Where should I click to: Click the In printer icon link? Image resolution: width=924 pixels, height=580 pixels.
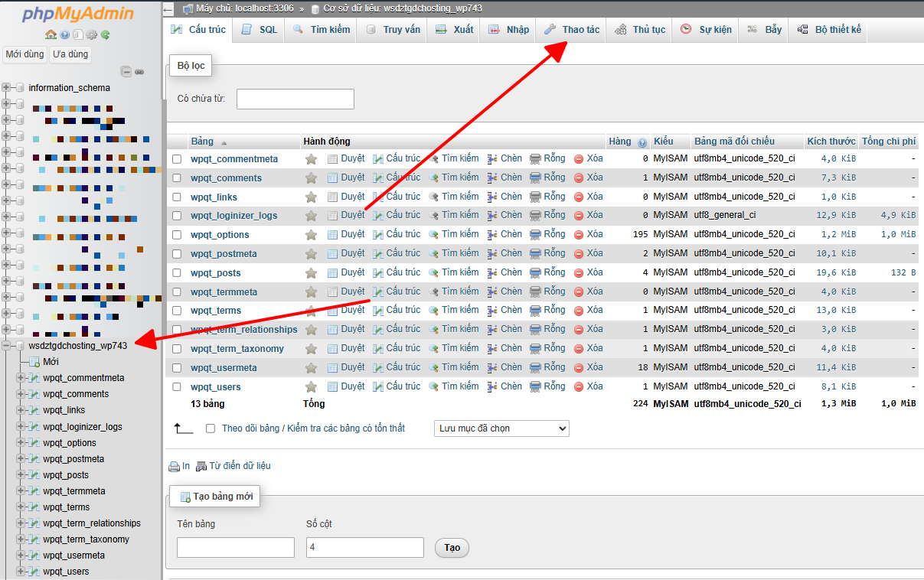[175, 466]
